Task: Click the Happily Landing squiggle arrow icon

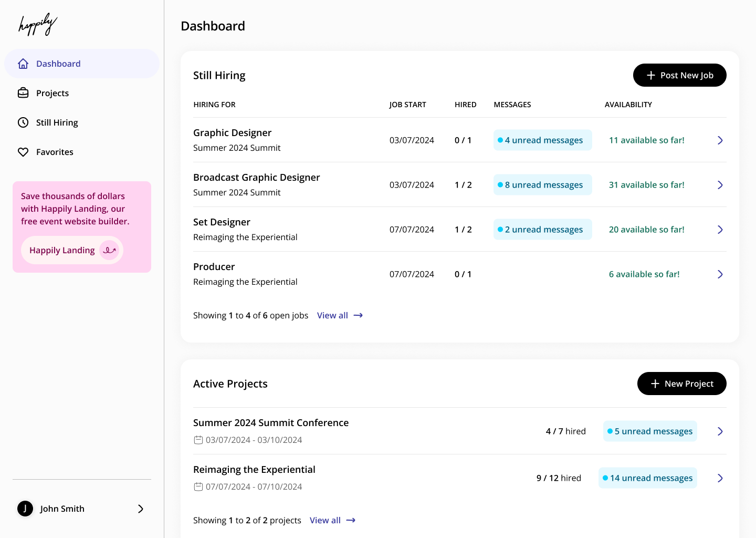Action: (109, 250)
